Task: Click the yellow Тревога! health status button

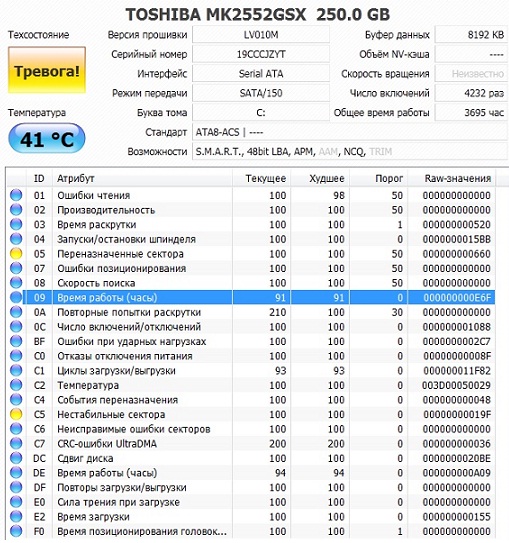Action: pyautogui.click(x=47, y=70)
